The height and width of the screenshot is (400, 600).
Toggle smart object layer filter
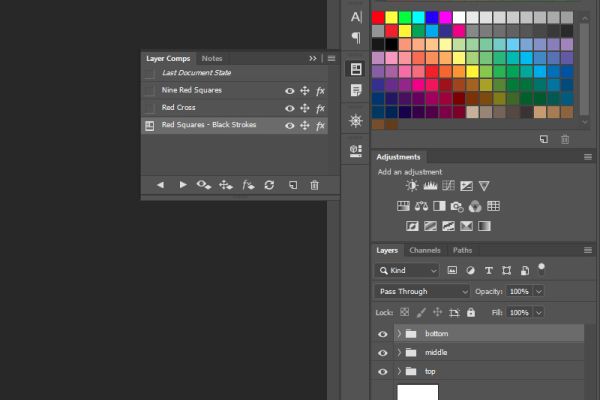coord(525,271)
